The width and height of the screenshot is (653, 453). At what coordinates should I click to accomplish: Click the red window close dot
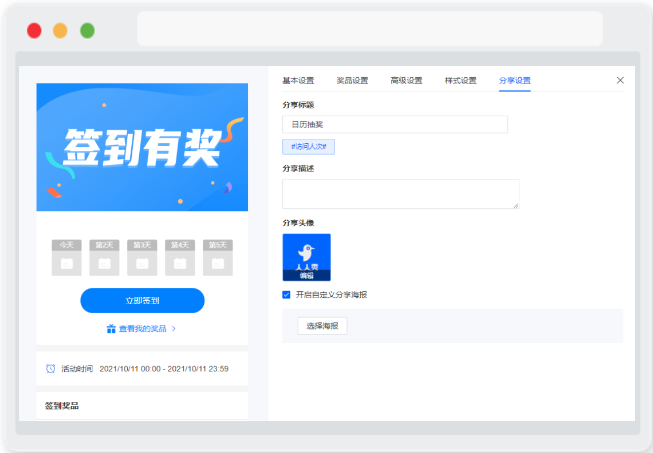point(34,30)
